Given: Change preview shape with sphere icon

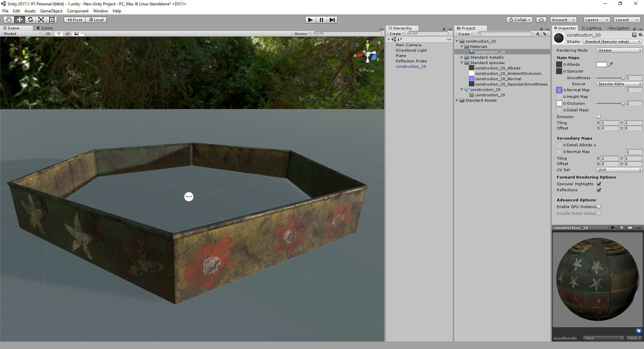Looking at the screenshot, I should pos(622,228).
